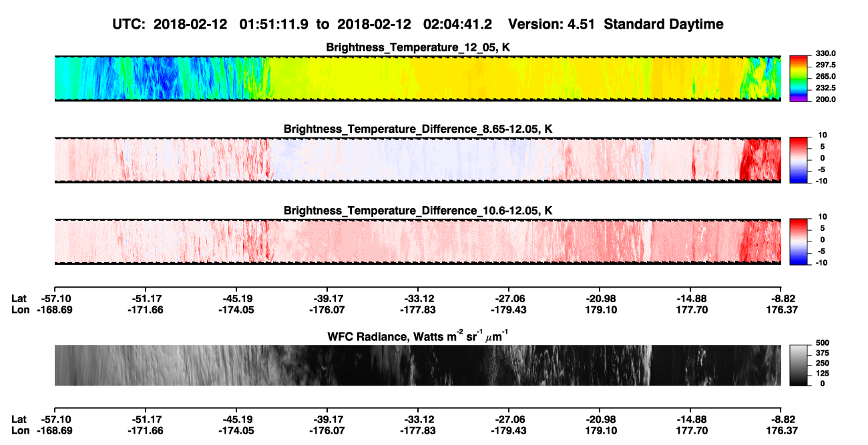The width and height of the screenshot is (868, 445).
Task: Click latitude -27.06 under the 10.6-12.05 panel
Action: (508, 298)
